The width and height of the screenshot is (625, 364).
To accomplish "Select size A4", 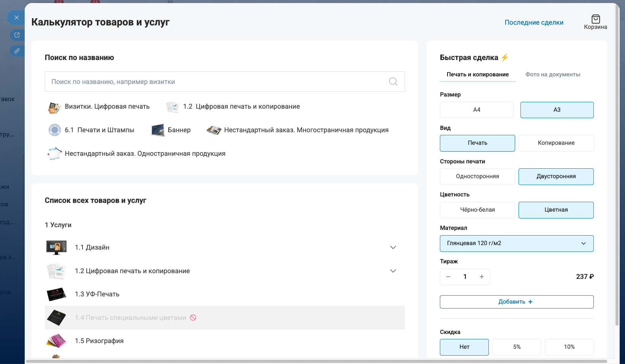I will pos(476,110).
